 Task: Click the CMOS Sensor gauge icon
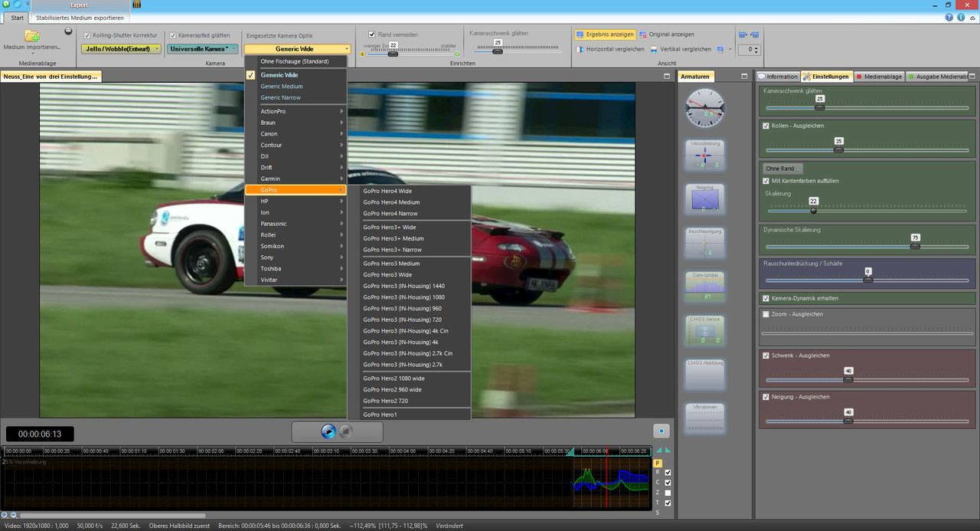pyautogui.click(x=704, y=330)
